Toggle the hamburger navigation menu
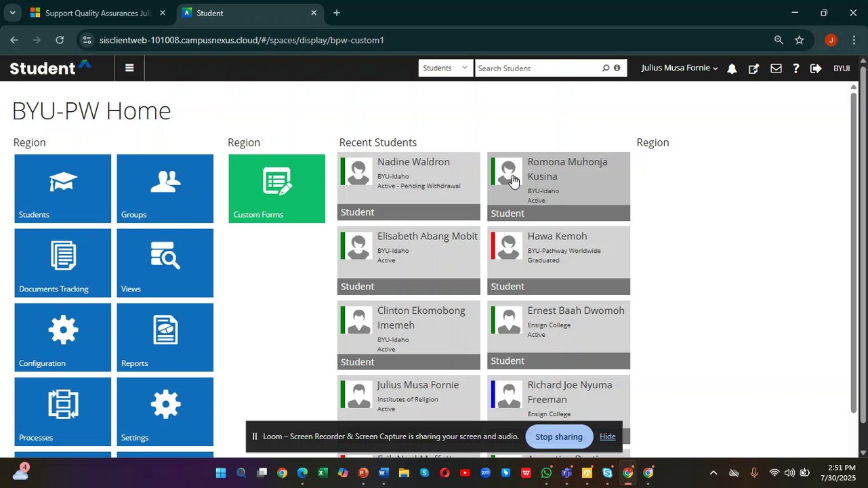This screenshot has height=488, width=868. pos(129,68)
